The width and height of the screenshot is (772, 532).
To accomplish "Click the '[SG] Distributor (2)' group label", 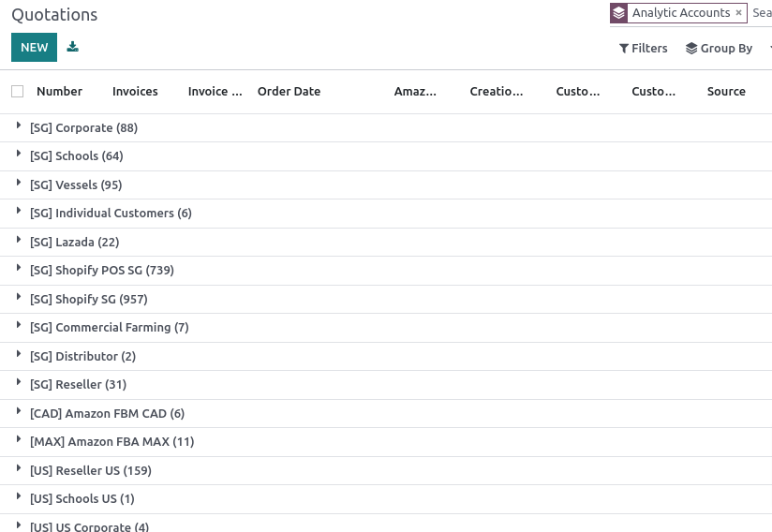I will [x=82, y=356].
